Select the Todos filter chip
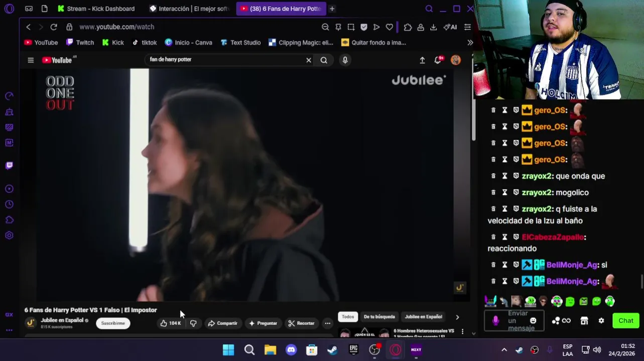The image size is (644, 361). pos(348,317)
